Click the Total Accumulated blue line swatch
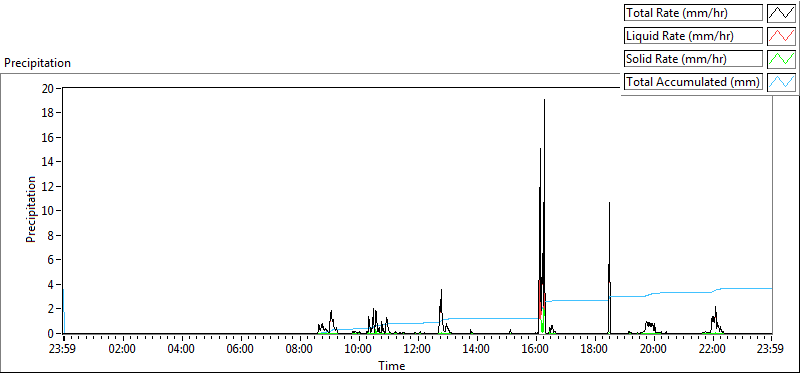The height and width of the screenshot is (373, 800). coord(782,82)
